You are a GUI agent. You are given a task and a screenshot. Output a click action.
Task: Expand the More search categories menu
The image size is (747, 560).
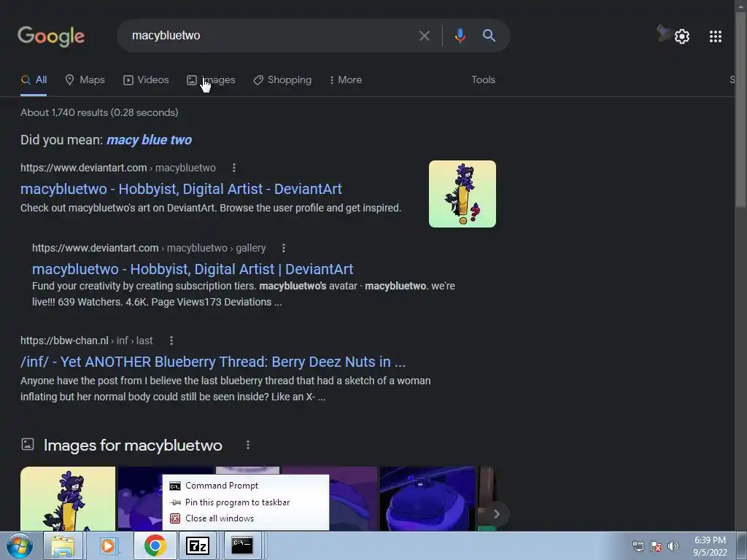(345, 80)
